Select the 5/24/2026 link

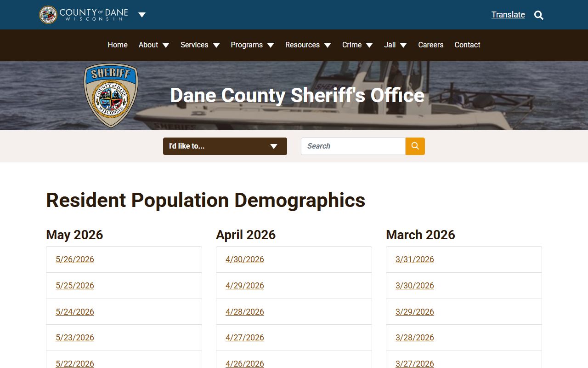[75, 312]
